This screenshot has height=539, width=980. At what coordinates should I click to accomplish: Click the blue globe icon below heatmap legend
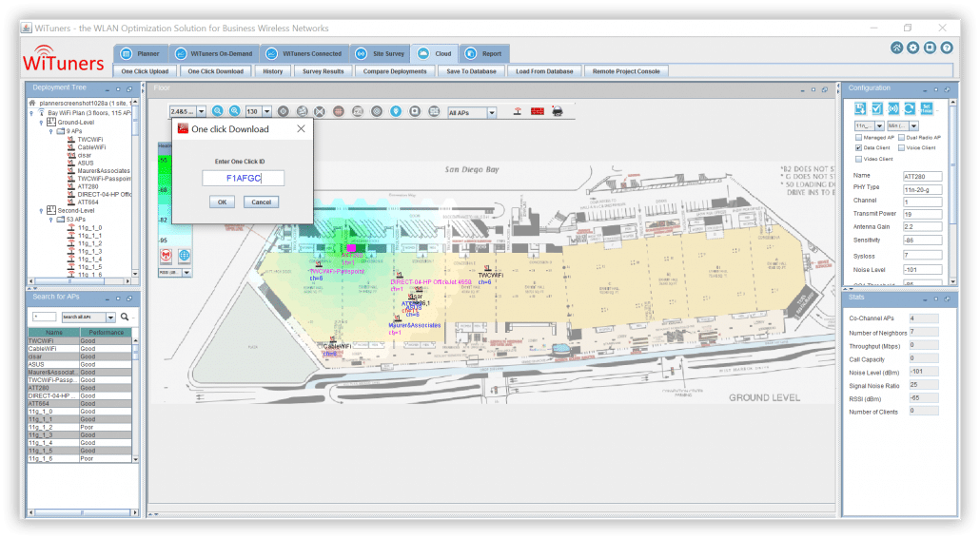click(x=185, y=255)
